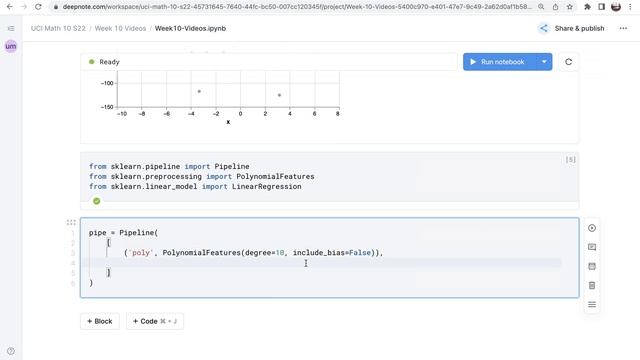Open Week 10 Videos breadcrumb
Screen dimensions: 640x360
tap(120, 28)
